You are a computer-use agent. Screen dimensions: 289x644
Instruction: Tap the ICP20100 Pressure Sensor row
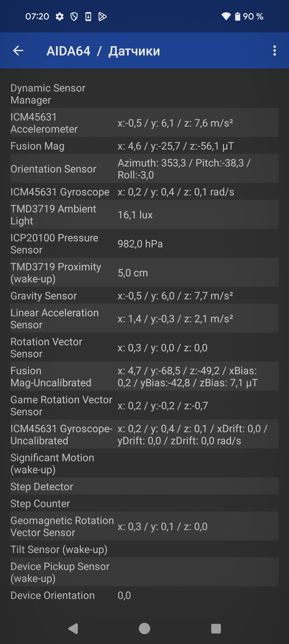coord(144,244)
